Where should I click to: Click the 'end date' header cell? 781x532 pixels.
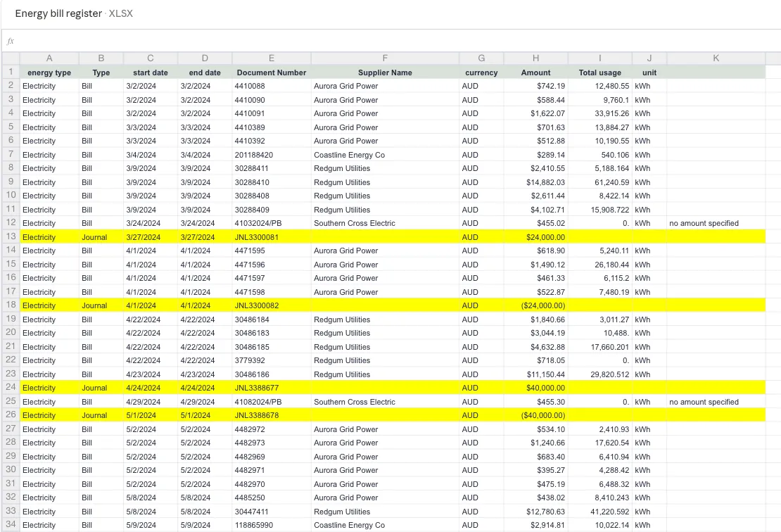tap(205, 72)
